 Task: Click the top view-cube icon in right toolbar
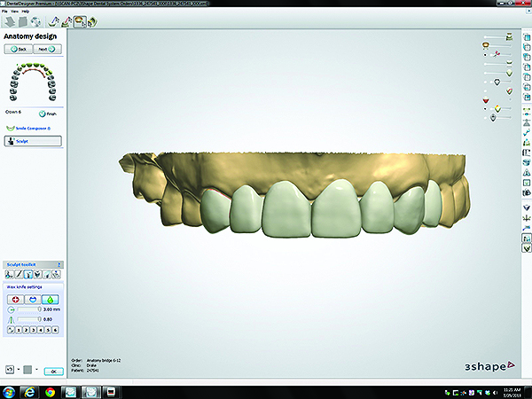[528, 36]
